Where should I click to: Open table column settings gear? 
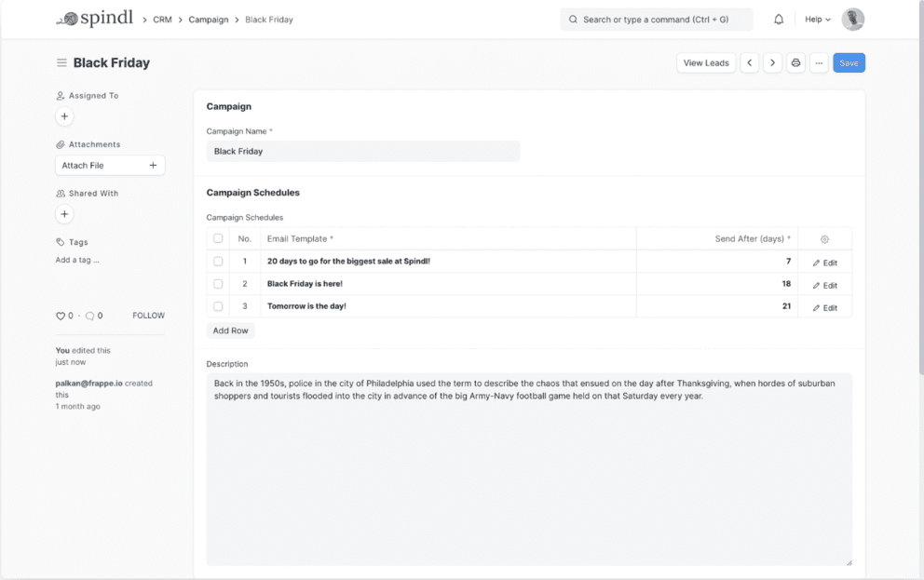click(x=824, y=239)
